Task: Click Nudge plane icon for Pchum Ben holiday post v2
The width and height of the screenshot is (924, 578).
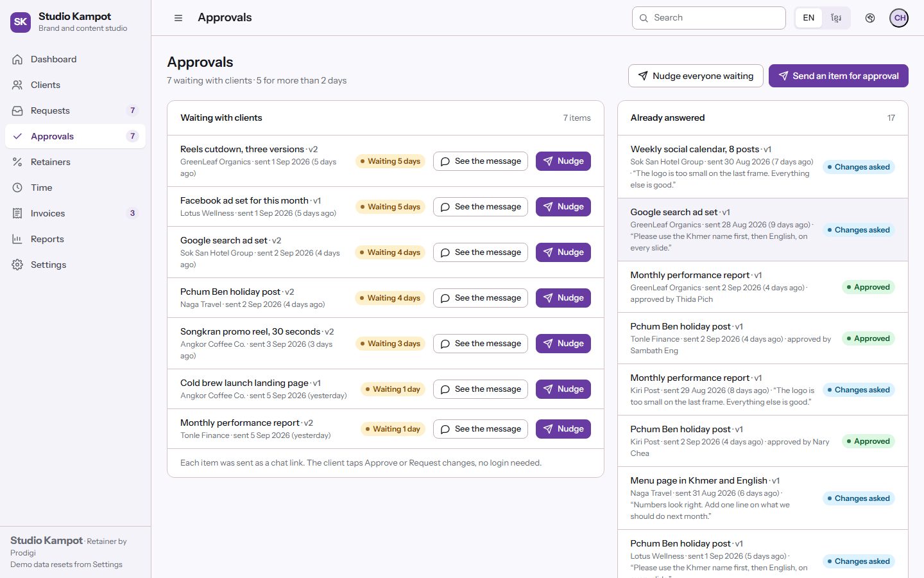Action: pos(548,298)
